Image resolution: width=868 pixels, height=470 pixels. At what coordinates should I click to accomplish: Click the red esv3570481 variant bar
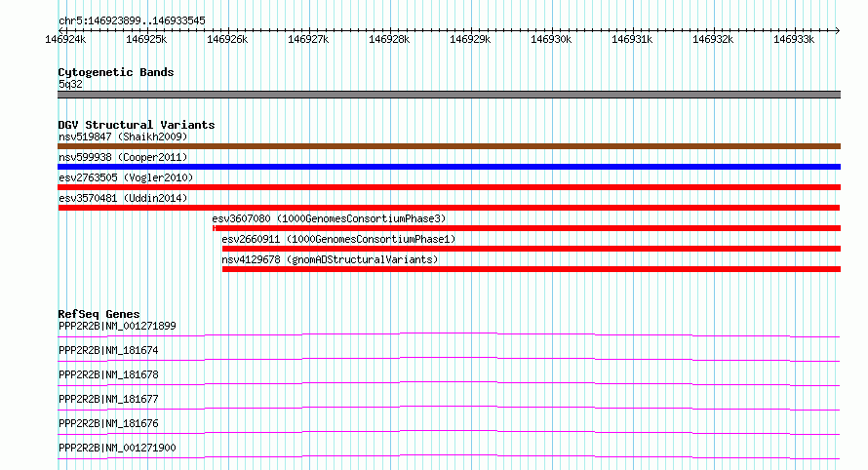tap(449, 208)
